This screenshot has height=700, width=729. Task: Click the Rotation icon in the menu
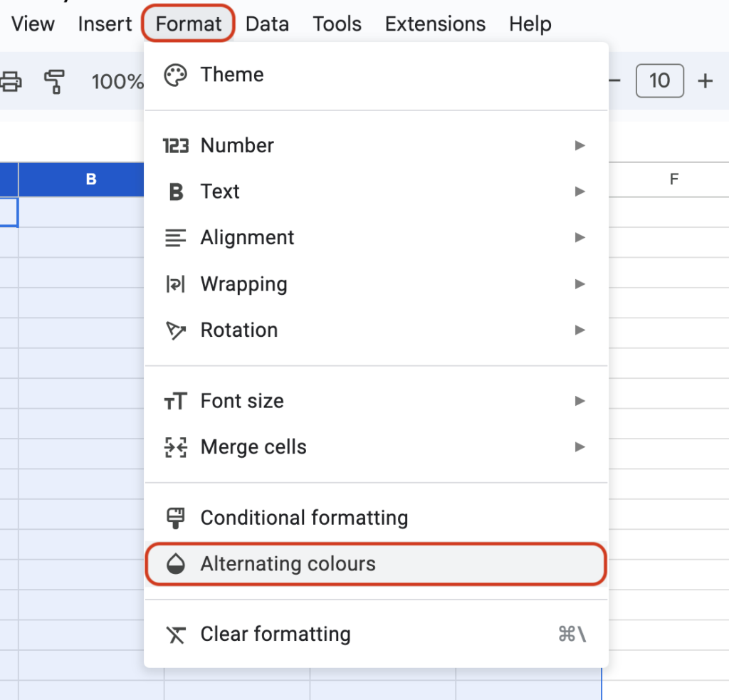point(175,330)
